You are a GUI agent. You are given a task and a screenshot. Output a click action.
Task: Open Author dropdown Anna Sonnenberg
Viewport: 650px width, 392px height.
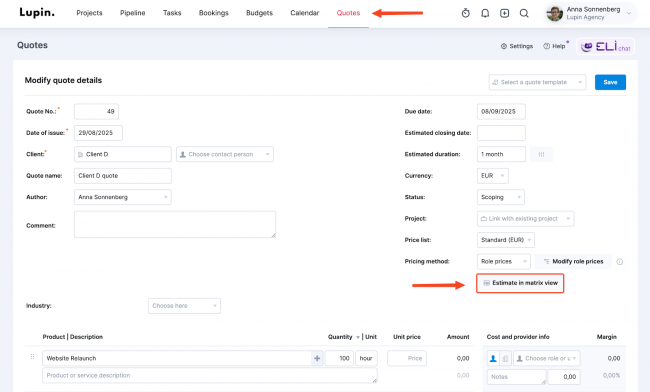pyautogui.click(x=123, y=197)
